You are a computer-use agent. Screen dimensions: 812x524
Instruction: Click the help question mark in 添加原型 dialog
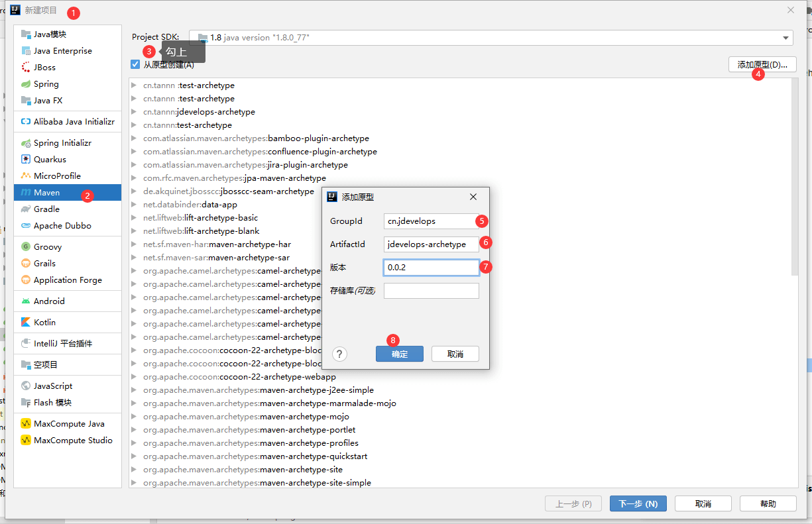coord(339,354)
